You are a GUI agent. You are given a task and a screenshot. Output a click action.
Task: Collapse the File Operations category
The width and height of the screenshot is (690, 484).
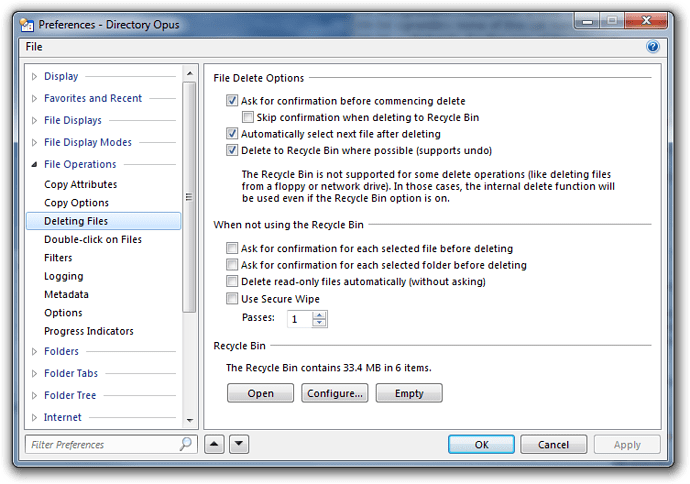tap(34, 165)
